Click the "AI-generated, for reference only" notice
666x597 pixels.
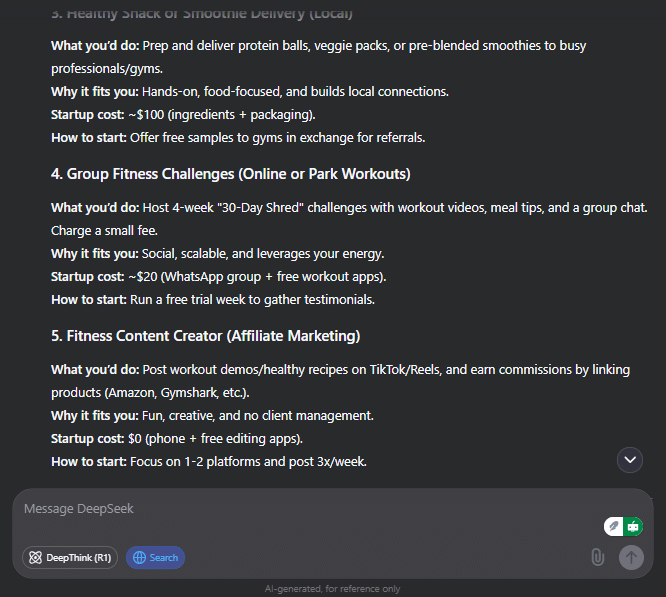tap(333, 588)
